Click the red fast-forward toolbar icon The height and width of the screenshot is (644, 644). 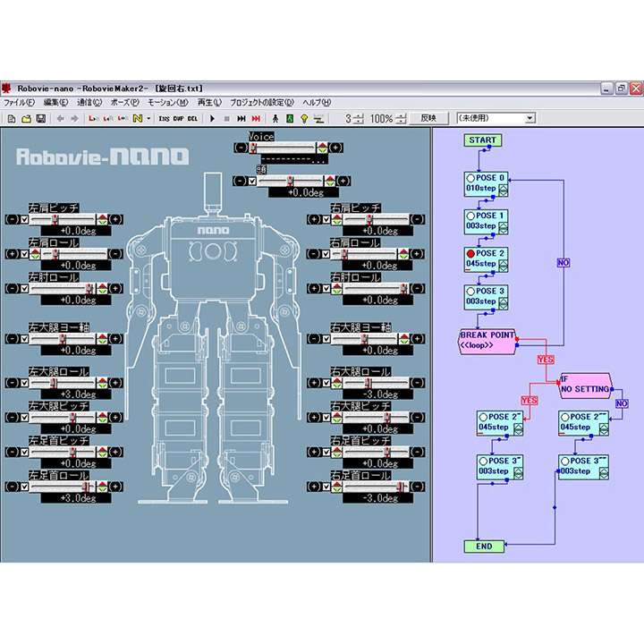(256, 118)
